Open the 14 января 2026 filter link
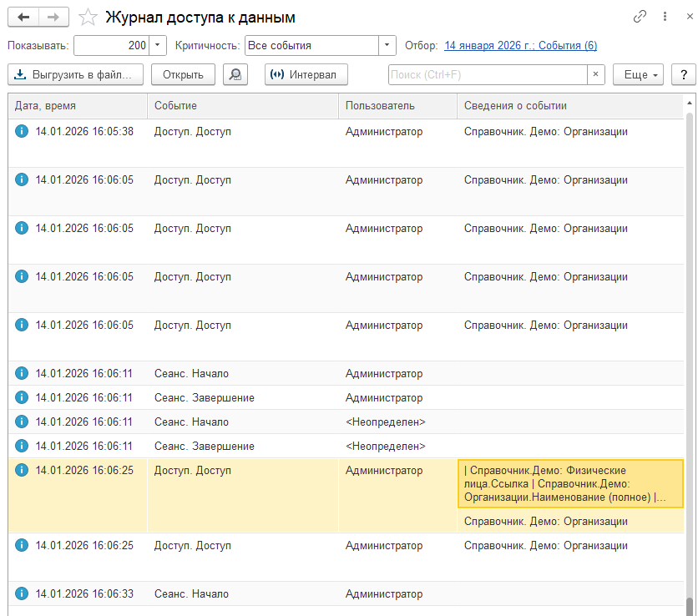This screenshot has width=698, height=616. click(x=520, y=45)
